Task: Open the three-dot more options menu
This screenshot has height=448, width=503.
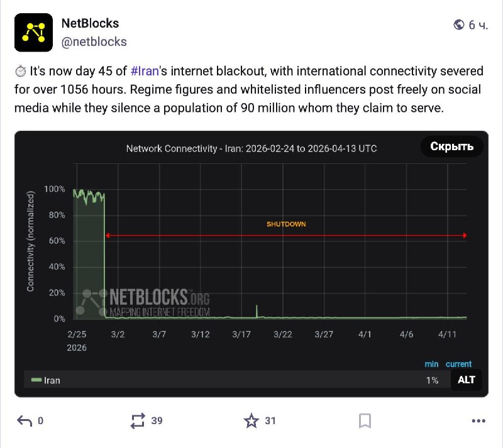Action: pos(478,421)
